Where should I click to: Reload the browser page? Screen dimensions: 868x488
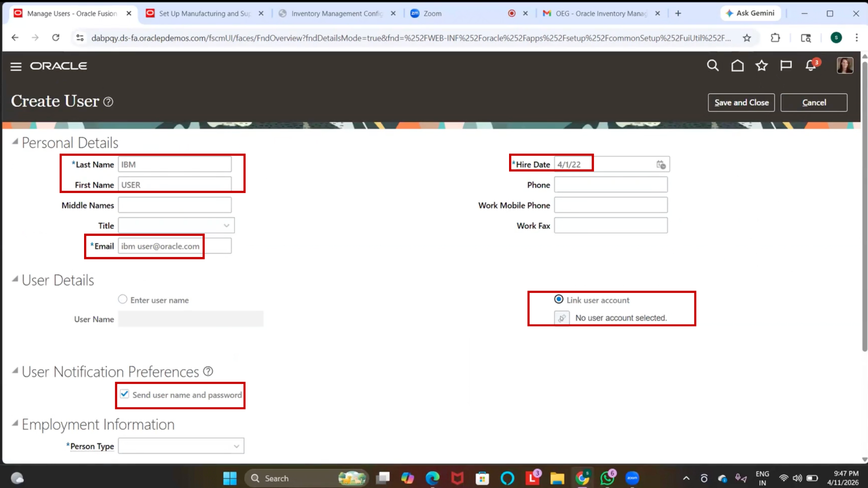[56, 38]
